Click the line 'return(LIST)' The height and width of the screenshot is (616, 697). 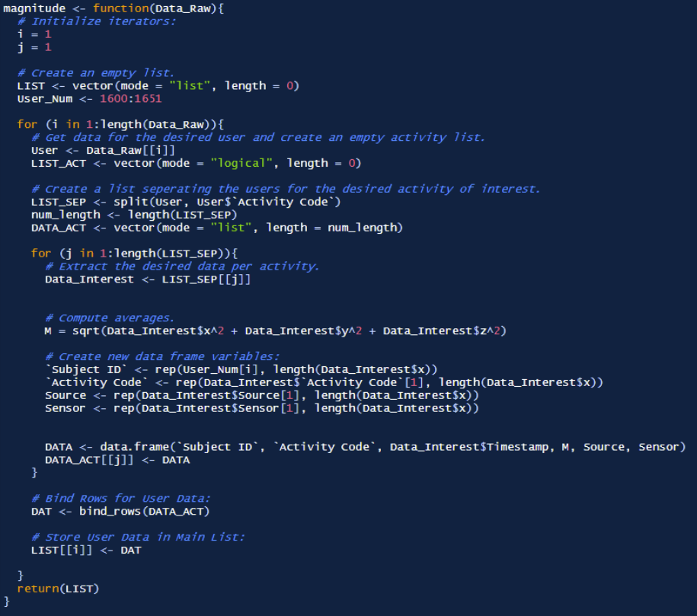(58, 589)
